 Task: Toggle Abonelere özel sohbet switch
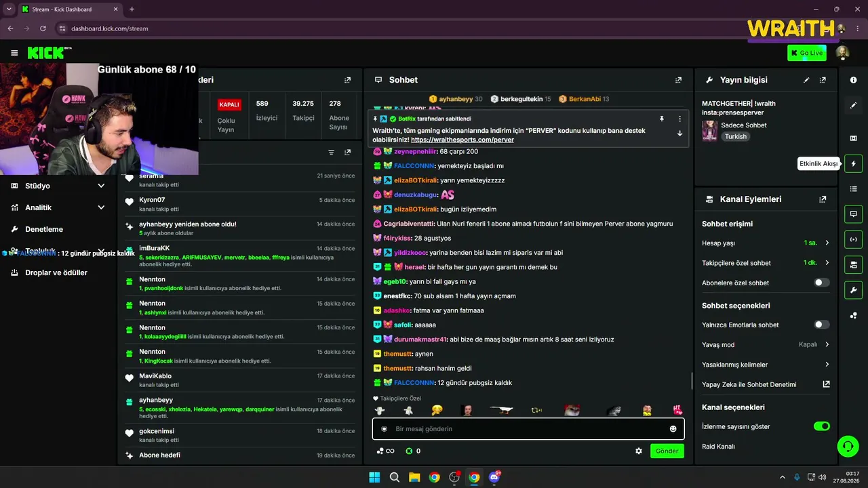pyautogui.click(x=821, y=283)
